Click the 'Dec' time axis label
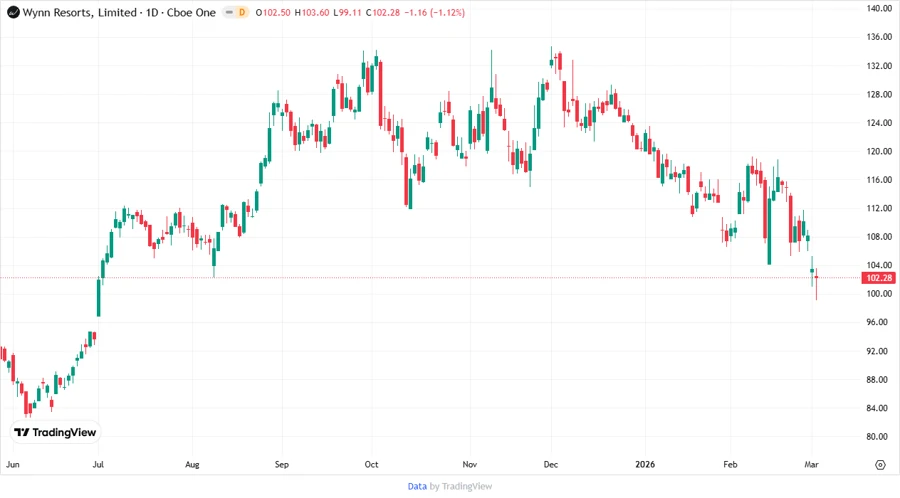This screenshot has width=900, height=498. (550, 464)
